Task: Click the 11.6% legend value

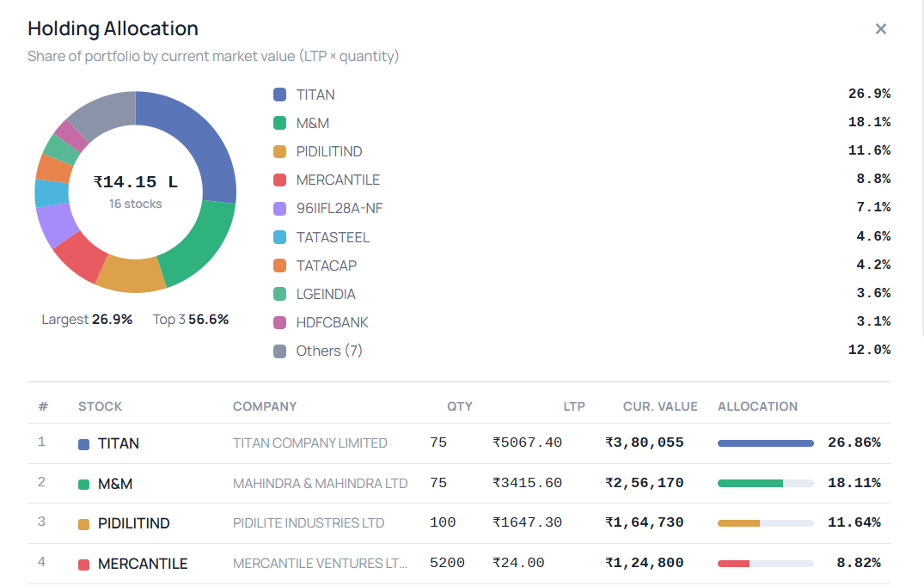Action: (x=869, y=150)
